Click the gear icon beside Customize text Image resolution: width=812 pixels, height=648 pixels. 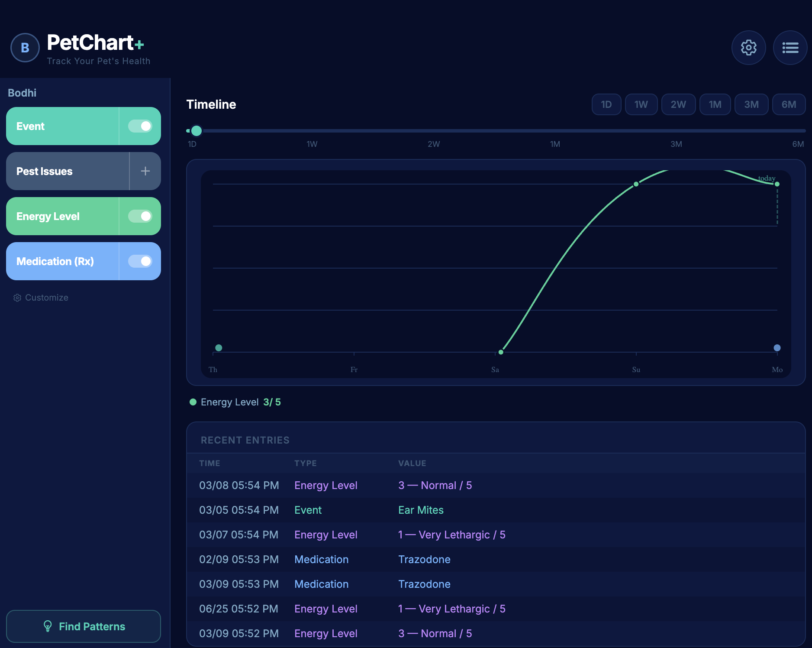tap(17, 298)
